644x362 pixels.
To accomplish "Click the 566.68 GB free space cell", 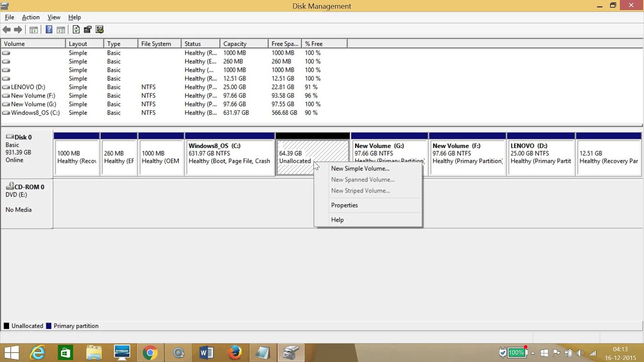I will (284, 113).
